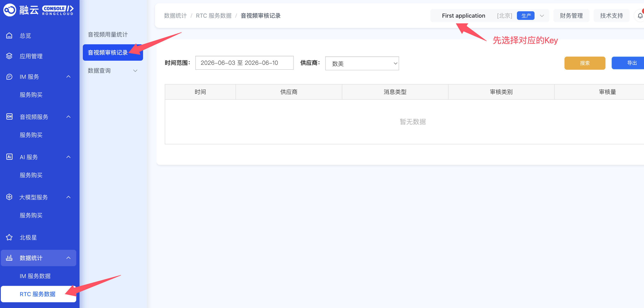644x308 pixels.
Task: Click the 审核类别 column header
Action: (x=501, y=92)
